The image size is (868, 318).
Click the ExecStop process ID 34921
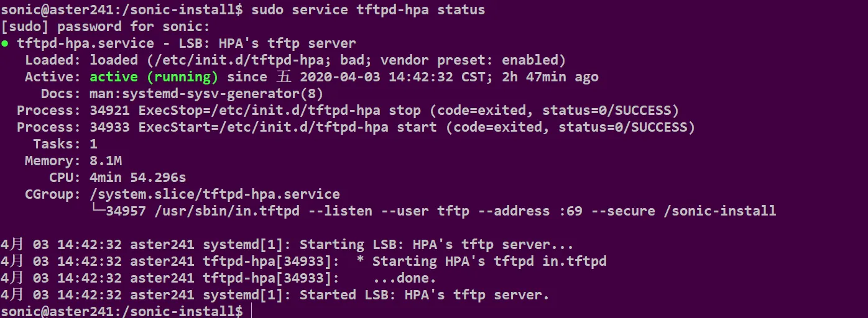[x=110, y=111]
